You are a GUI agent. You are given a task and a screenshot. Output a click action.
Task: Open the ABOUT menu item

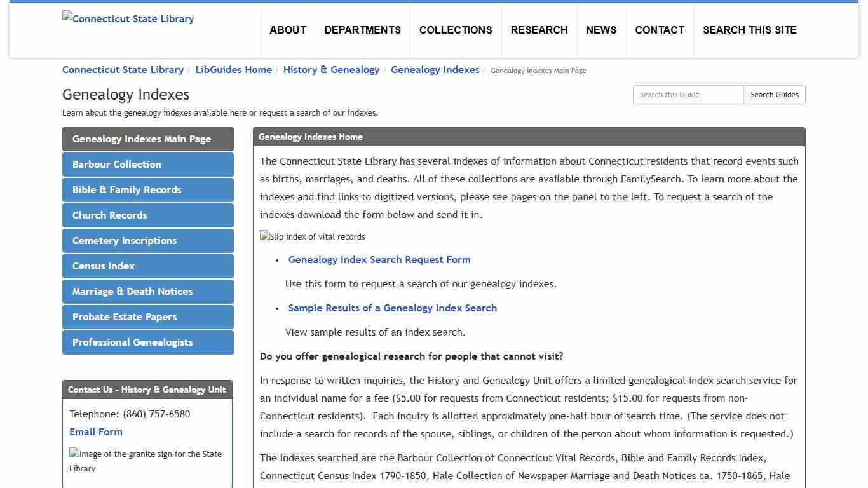(x=288, y=30)
